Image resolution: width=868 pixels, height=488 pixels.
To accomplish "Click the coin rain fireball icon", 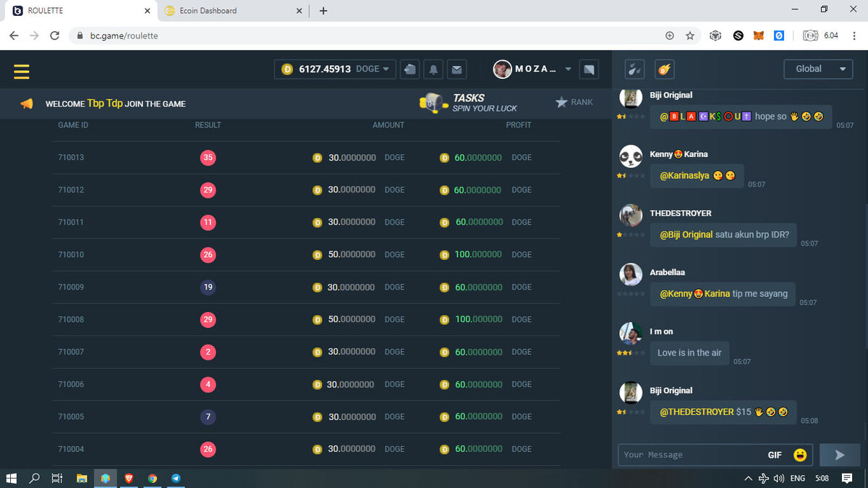I will [665, 70].
